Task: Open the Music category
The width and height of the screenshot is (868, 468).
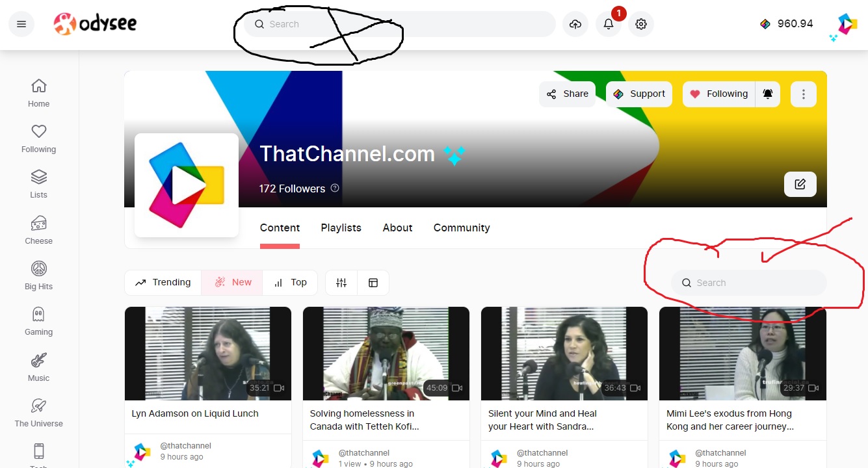Action: tap(39, 367)
